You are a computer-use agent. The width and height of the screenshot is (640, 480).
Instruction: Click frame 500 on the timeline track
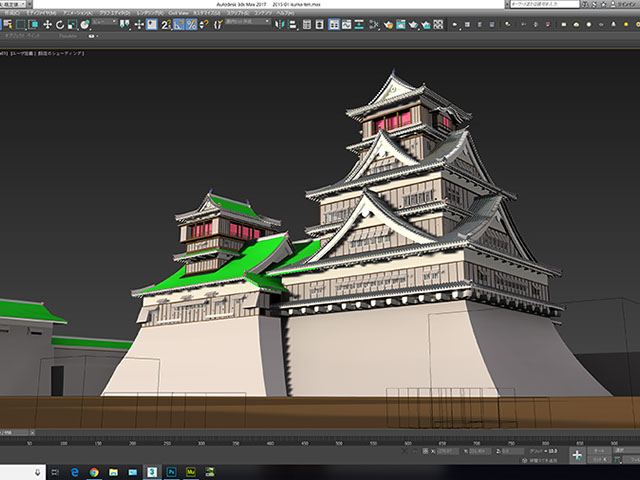339,441
